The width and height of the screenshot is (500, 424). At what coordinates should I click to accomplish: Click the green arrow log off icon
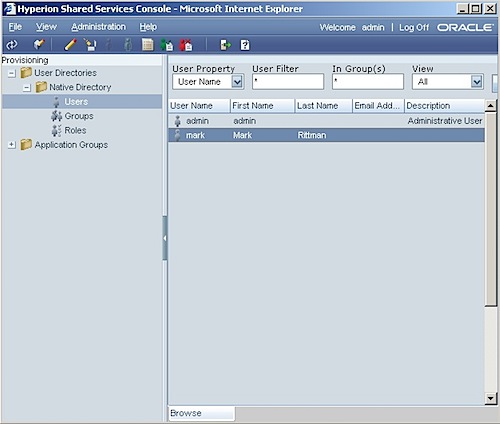[226, 45]
